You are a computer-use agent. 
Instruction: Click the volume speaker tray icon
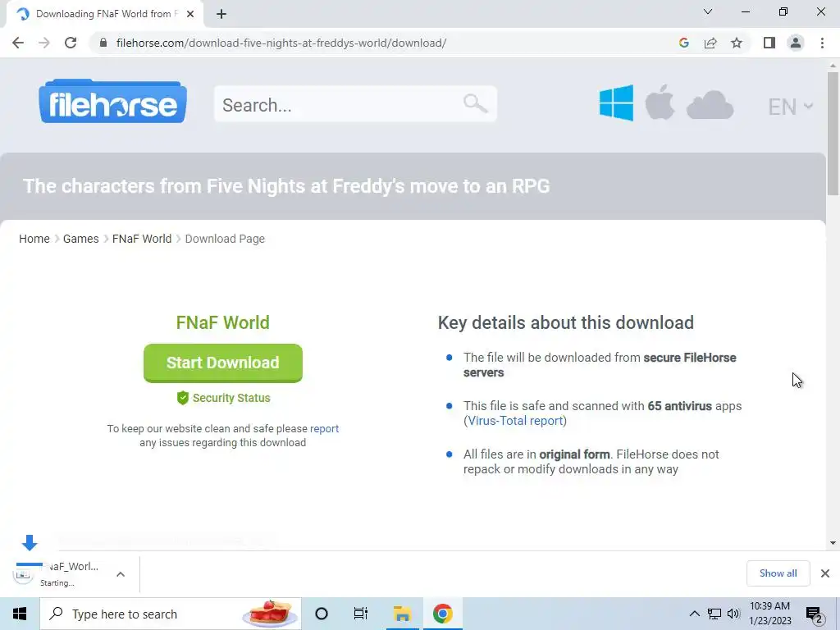pyautogui.click(x=733, y=614)
